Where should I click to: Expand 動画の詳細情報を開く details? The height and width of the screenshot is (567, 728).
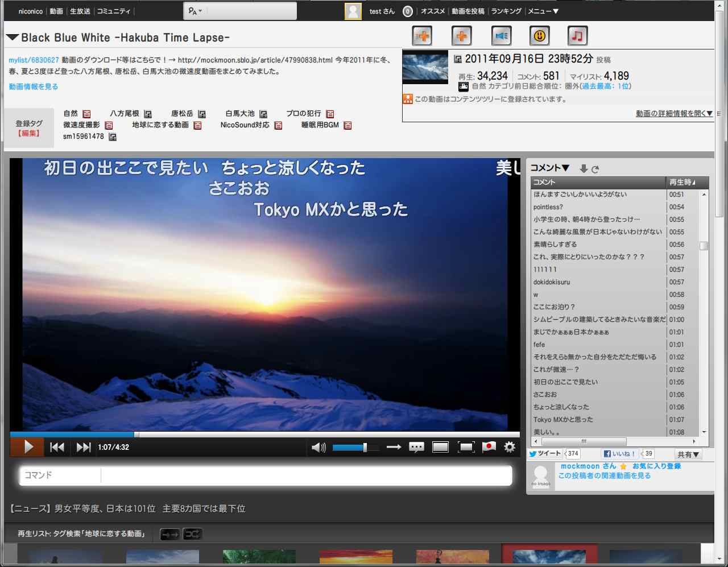(x=674, y=113)
